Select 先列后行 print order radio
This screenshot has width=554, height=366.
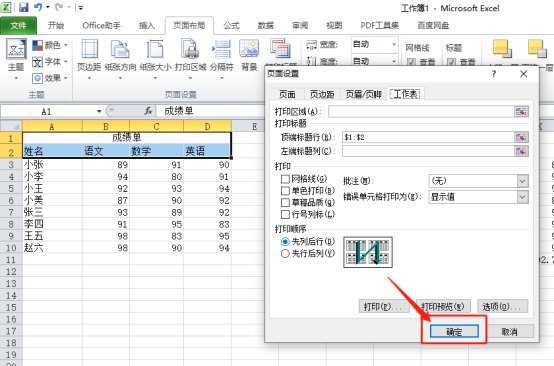[x=285, y=242]
